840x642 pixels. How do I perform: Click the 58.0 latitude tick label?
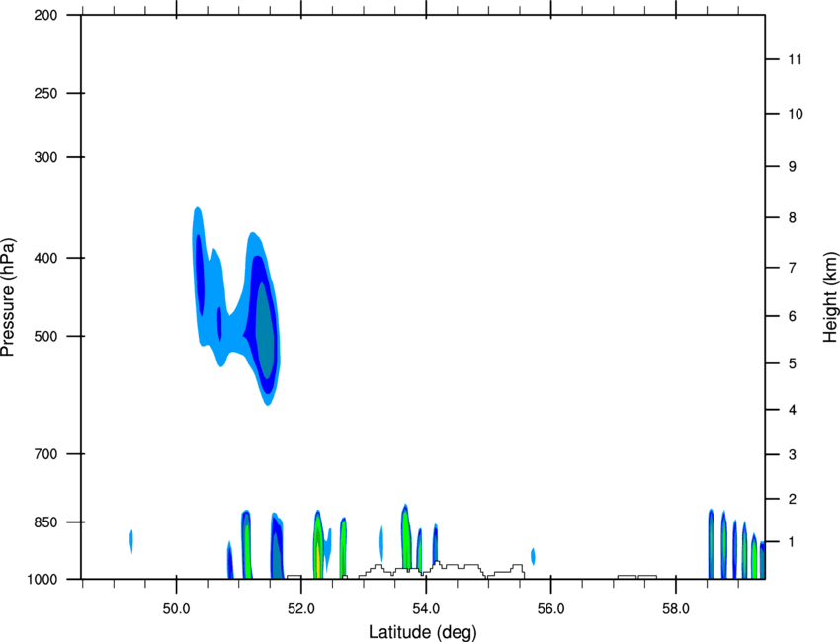(676, 609)
